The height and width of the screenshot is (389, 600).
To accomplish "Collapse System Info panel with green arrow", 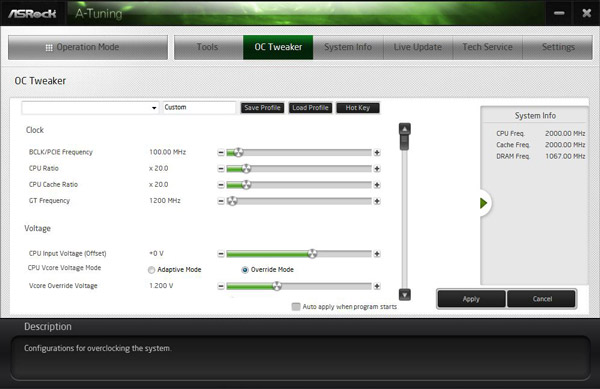I will pyautogui.click(x=484, y=203).
